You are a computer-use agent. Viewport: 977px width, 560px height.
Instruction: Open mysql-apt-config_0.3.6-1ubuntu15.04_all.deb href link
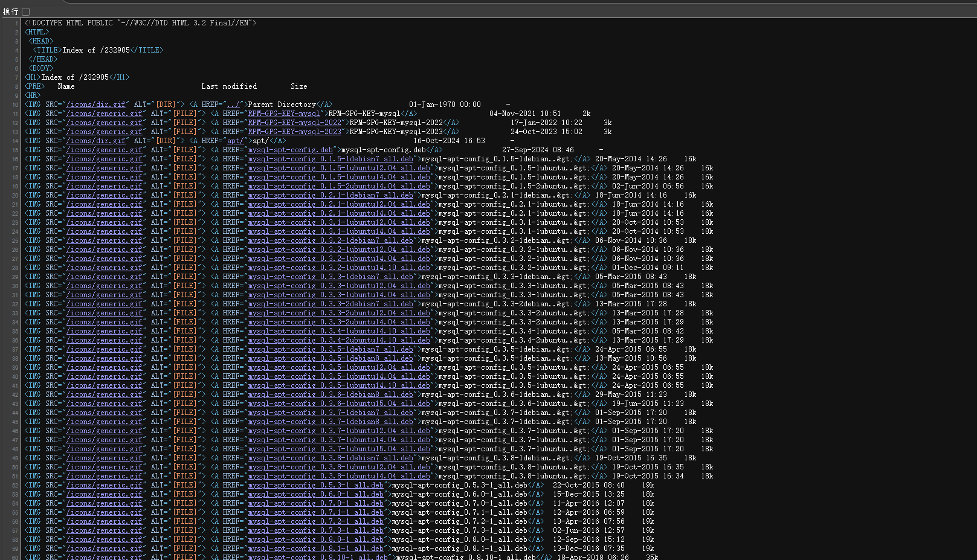[339, 404]
